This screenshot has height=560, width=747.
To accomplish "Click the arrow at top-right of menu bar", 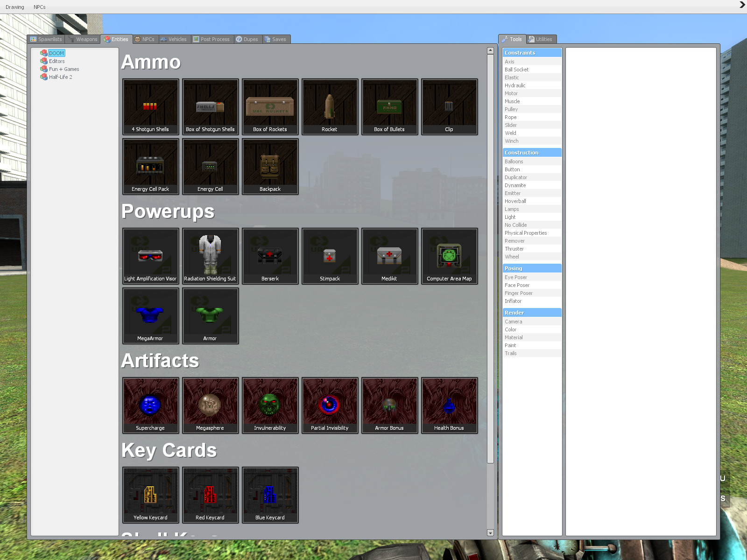I will coord(742,5).
